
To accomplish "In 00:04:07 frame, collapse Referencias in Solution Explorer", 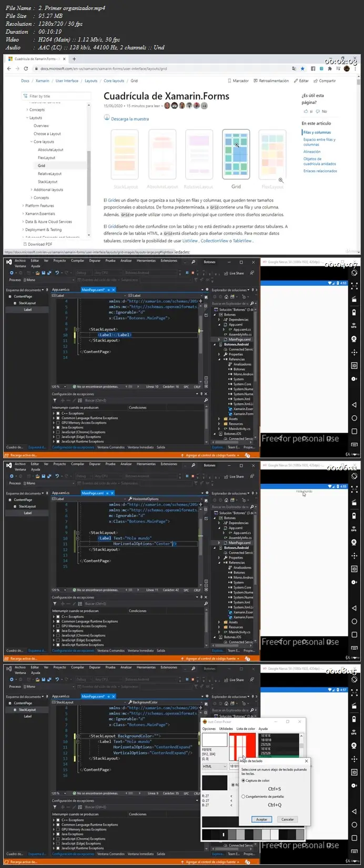I will click(219, 359).
